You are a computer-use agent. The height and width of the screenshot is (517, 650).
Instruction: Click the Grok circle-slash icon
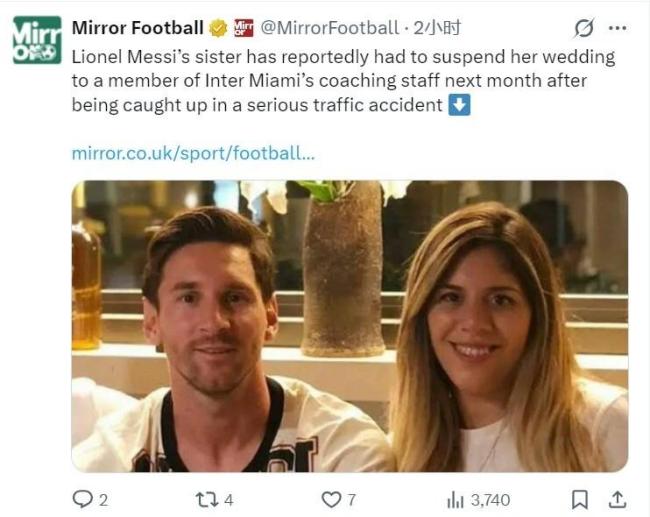[x=585, y=28]
